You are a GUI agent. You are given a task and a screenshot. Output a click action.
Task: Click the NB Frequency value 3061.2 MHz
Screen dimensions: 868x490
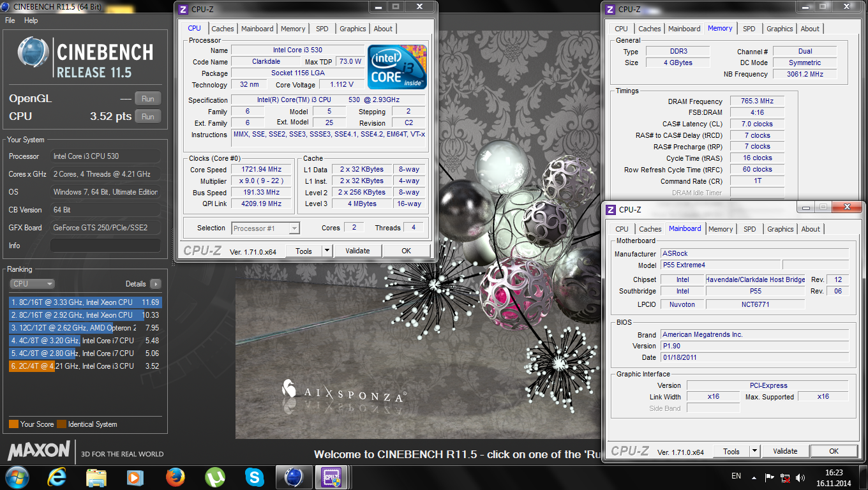[805, 74]
